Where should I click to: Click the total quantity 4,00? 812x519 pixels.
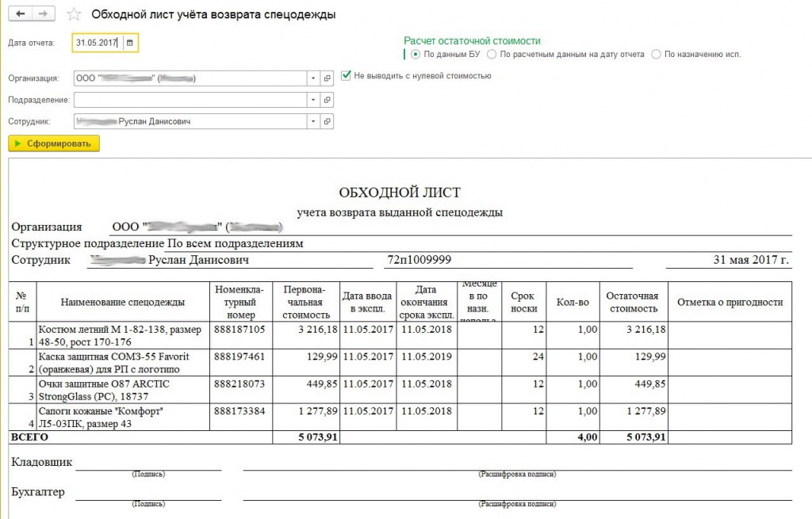coord(588,437)
